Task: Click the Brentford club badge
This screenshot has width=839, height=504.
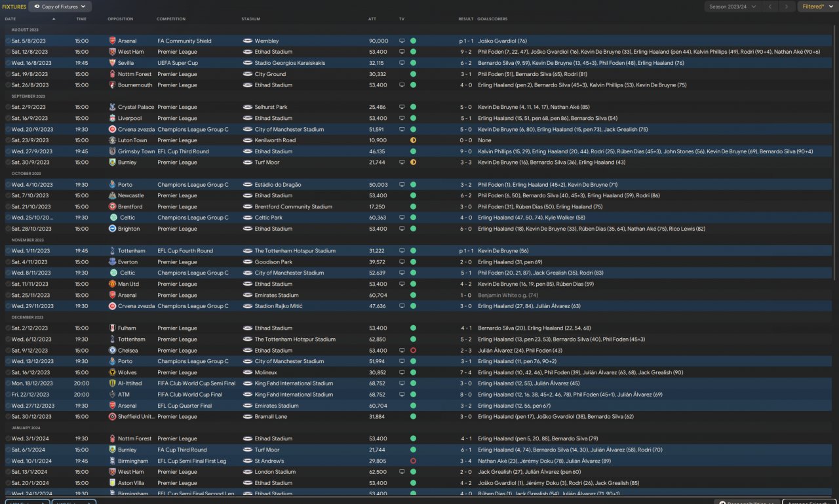Action: pyautogui.click(x=113, y=206)
